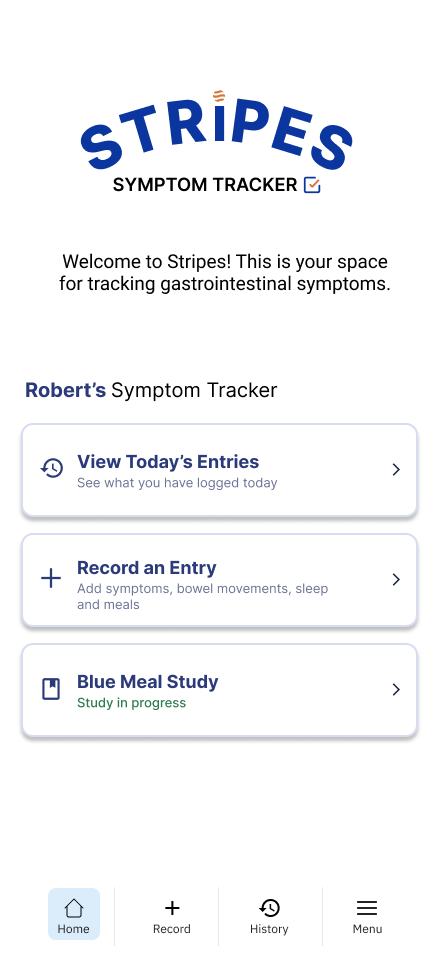Click the green Study in progress status
Screen dimensions: 440x956
(132, 703)
